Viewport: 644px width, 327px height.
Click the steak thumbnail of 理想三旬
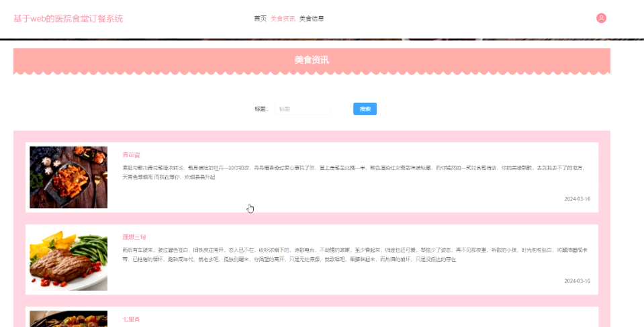[x=68, y=259]
